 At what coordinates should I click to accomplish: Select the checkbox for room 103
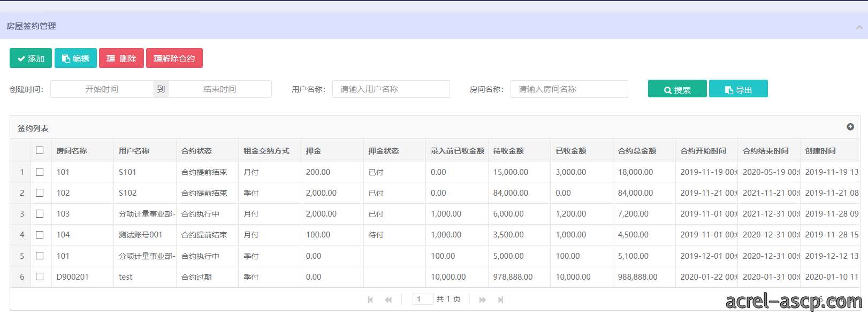40,213
